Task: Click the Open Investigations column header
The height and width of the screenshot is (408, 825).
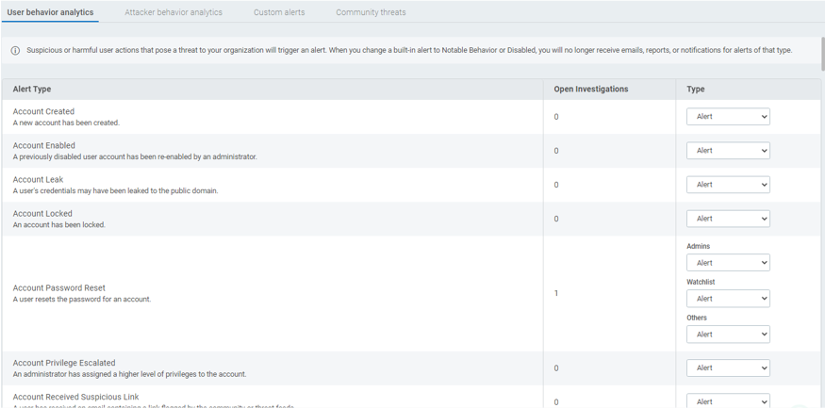Action: point(591,89)
